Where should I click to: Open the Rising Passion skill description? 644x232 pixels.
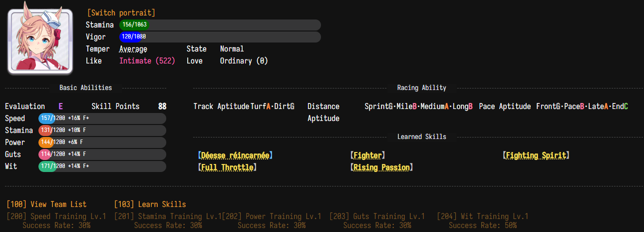(381, 167)
